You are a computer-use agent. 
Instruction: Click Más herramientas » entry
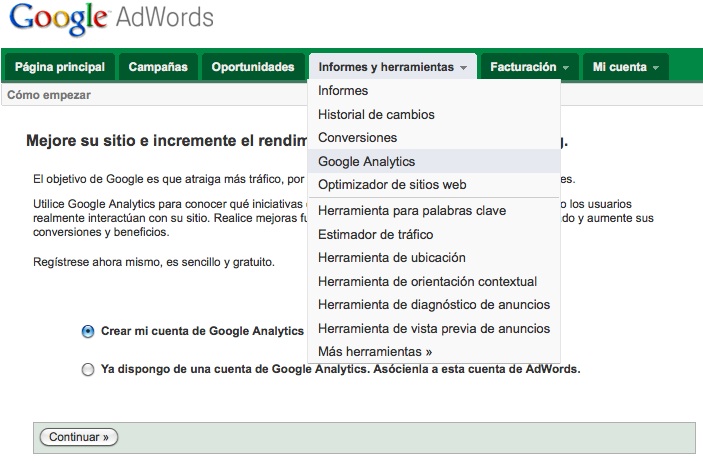(x=375, y=352)
